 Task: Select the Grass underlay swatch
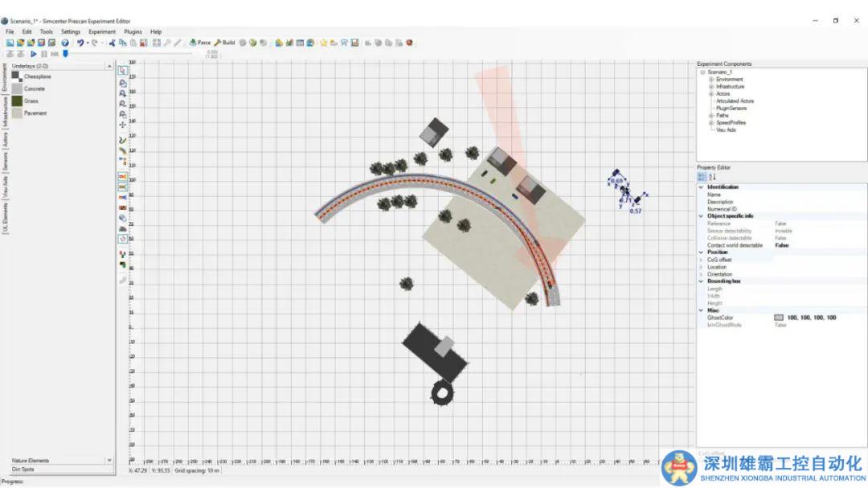coord(16,101)
